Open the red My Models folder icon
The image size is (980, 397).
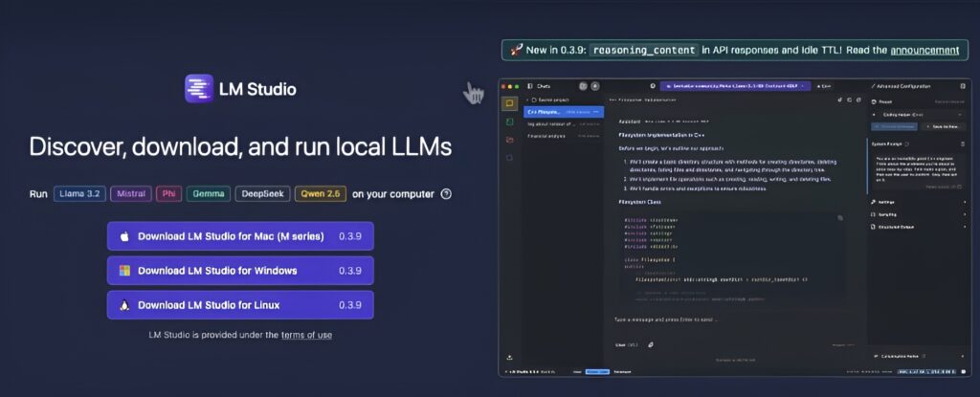point(510,140)
